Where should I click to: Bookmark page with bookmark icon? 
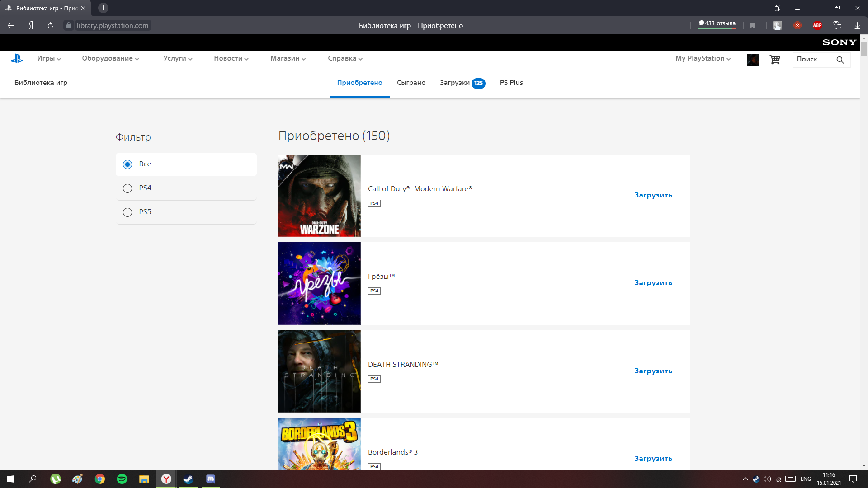pos(752,25)
